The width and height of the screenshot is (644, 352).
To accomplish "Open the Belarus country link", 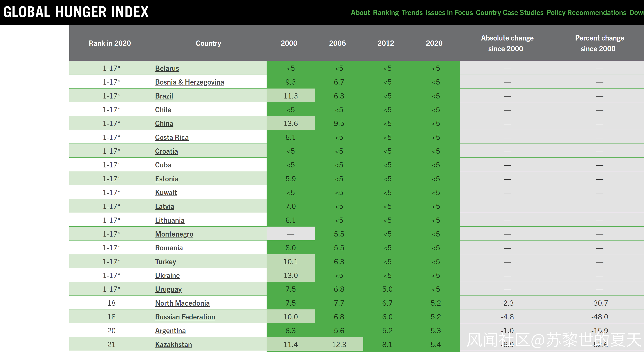I will click(x=167, y=68).
